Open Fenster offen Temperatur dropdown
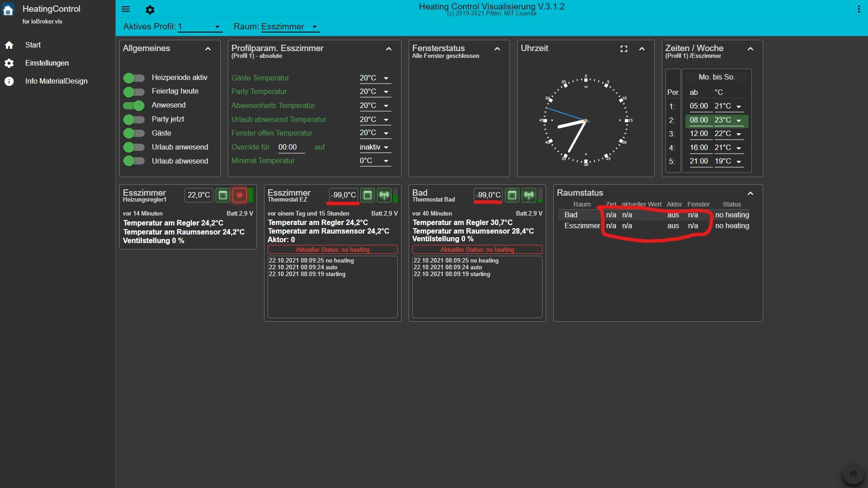This screenshot has width=868, height=488. click(x=375, y=133)
